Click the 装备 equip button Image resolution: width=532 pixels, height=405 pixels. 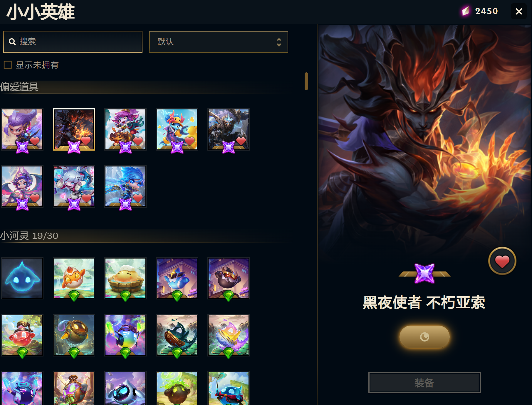point(424,383)
